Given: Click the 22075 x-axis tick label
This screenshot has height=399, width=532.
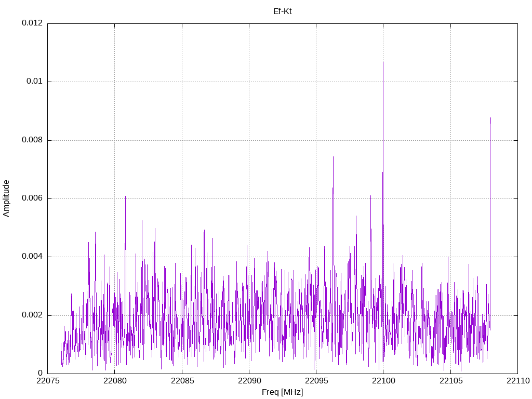Looking at the screenshot, I should [47, 381].
